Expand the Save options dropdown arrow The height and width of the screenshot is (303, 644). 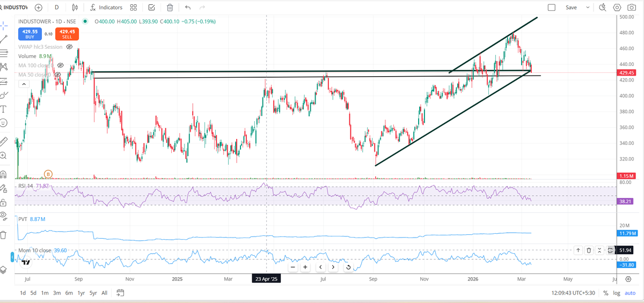[588, 8]
